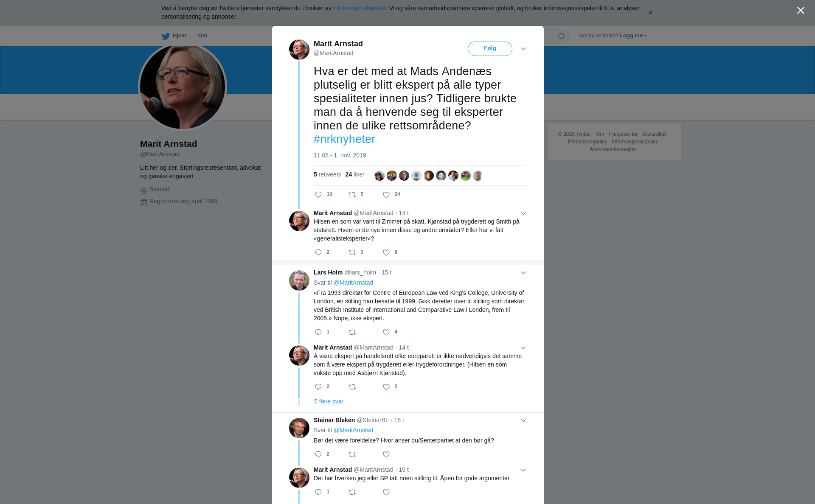This screenshot has height=504, width=815.
Task: Click the Twitter bird Hjem icon
Action: [x=166, y=36]
